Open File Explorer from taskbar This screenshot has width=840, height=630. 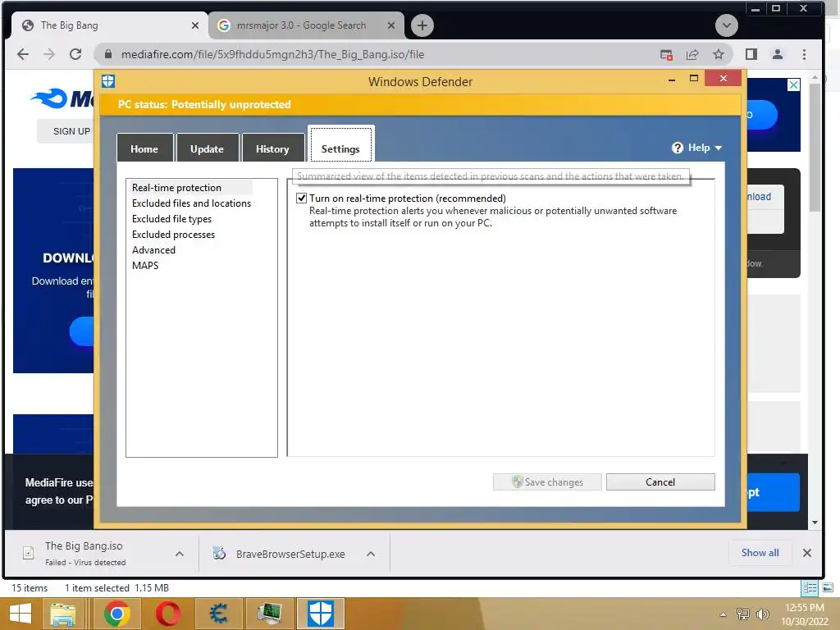click(x=62, y=614)
